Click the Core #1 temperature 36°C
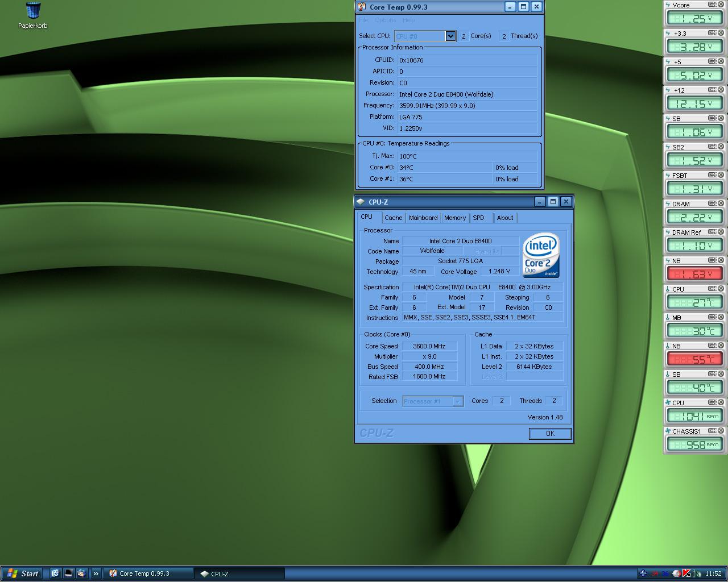Viewport: 728px width, 582px height. tap(445, 179)
